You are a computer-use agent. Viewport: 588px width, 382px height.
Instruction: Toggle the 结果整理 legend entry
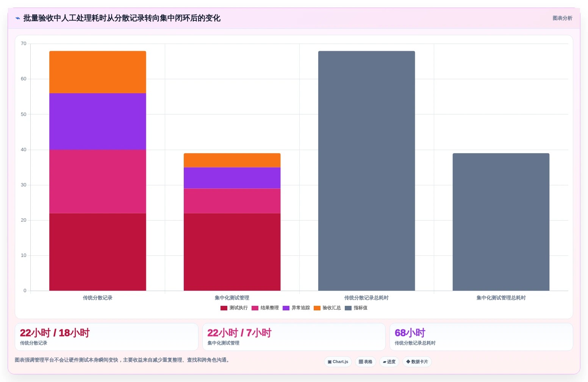(x=265, y=308)
